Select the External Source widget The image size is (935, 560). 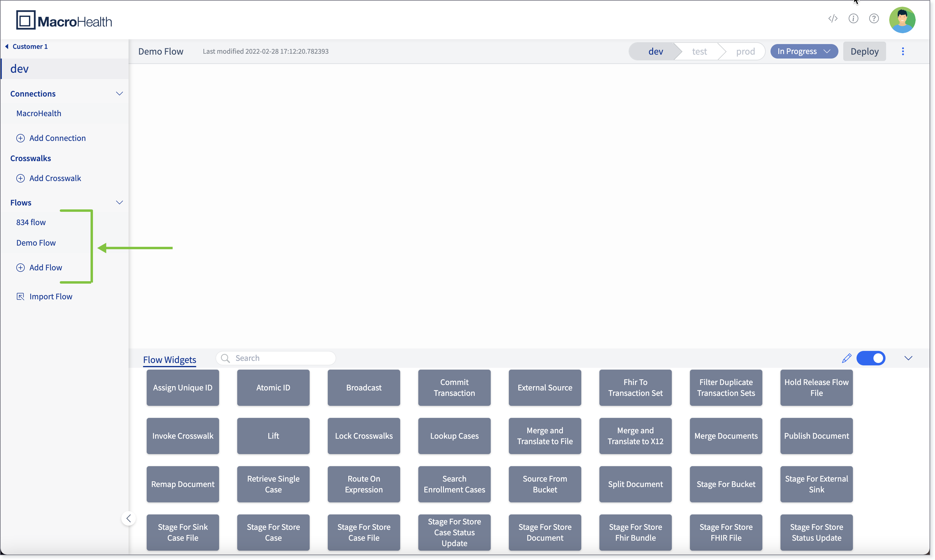pos(545,387)
